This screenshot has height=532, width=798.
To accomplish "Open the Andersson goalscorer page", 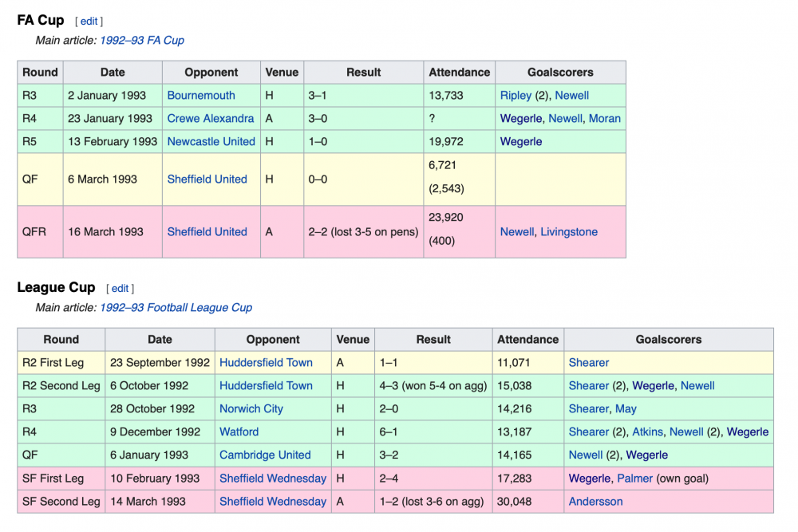I will click(595, 501).
